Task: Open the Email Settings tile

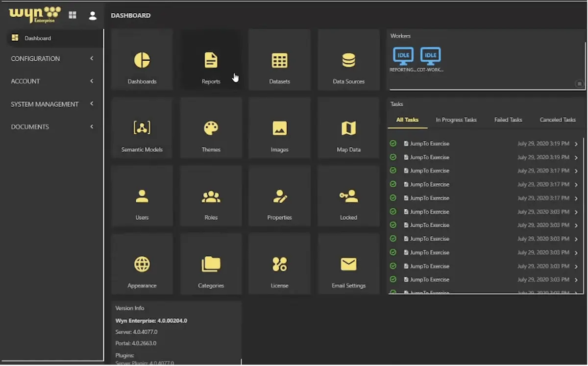Action: [x=348, y=264]
